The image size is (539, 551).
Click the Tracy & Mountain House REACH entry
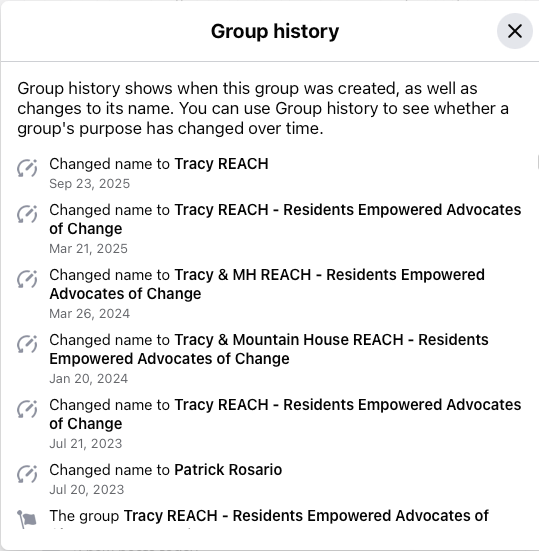[x=269, y=349]
